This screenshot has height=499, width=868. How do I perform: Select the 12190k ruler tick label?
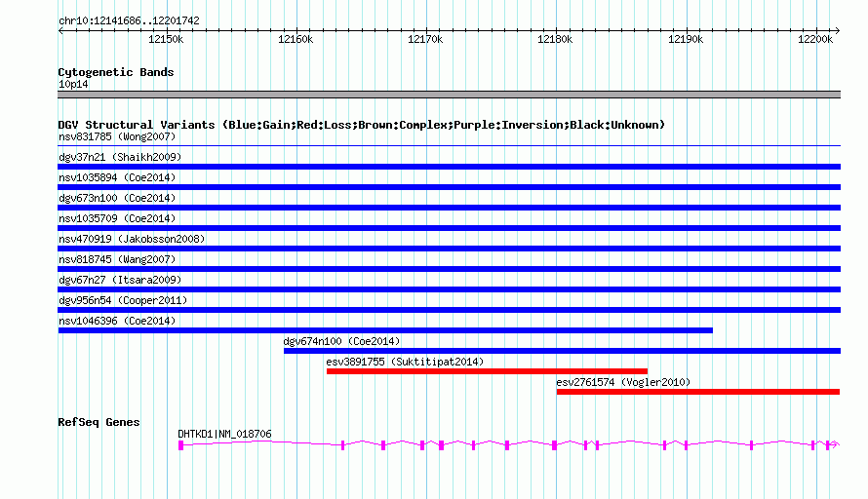coord(686,39)
